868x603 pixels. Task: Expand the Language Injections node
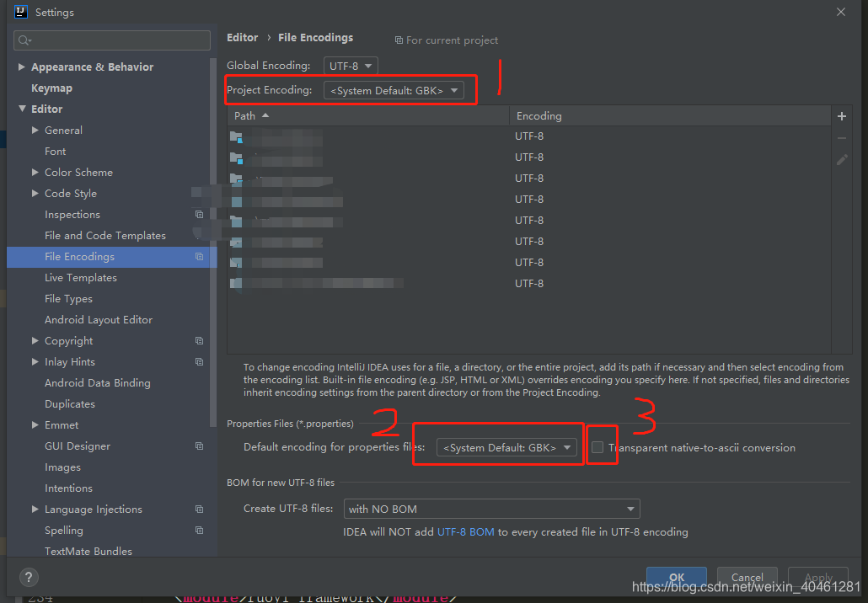tap(35, 509)
